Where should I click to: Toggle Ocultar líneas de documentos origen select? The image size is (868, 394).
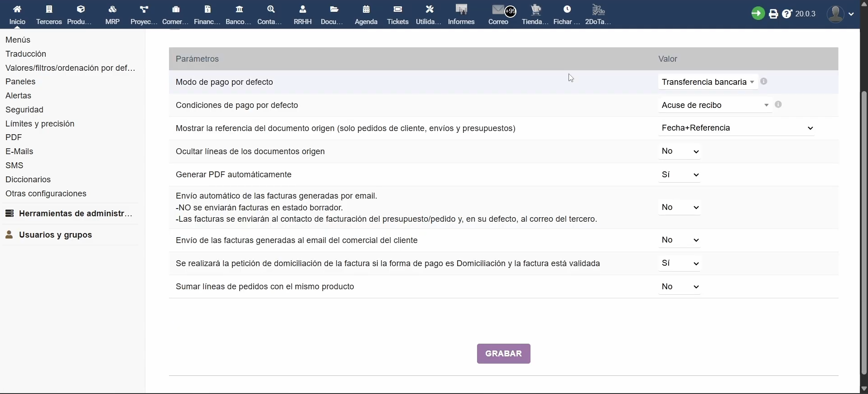click(x=680, y=151)
